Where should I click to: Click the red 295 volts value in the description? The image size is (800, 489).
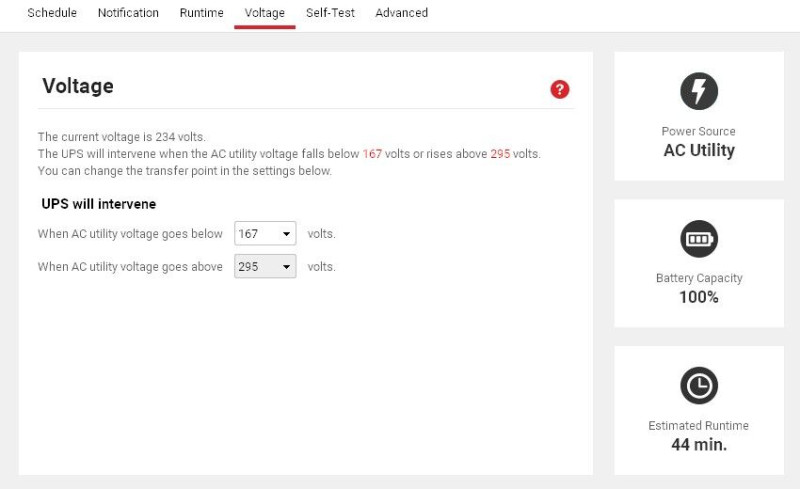coord(500,154)
